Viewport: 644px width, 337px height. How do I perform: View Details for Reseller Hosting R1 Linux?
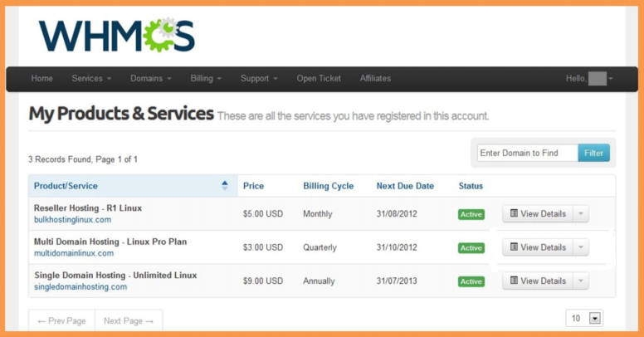538,213
